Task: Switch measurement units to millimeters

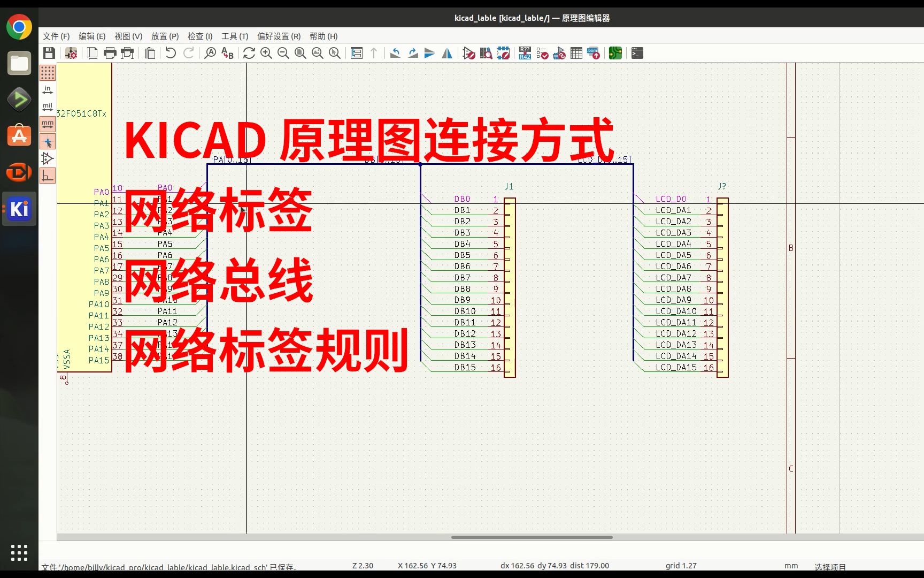Action: click(x=48, y=124)
